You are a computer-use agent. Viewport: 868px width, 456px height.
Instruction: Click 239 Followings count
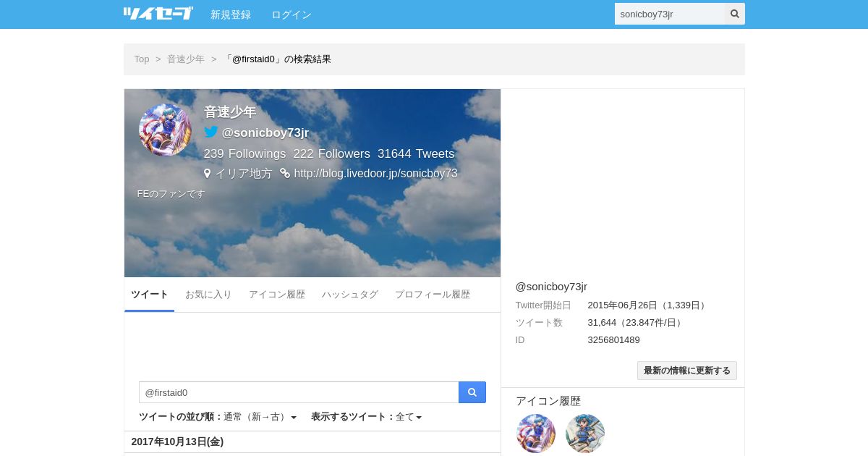tap(245, 153)
